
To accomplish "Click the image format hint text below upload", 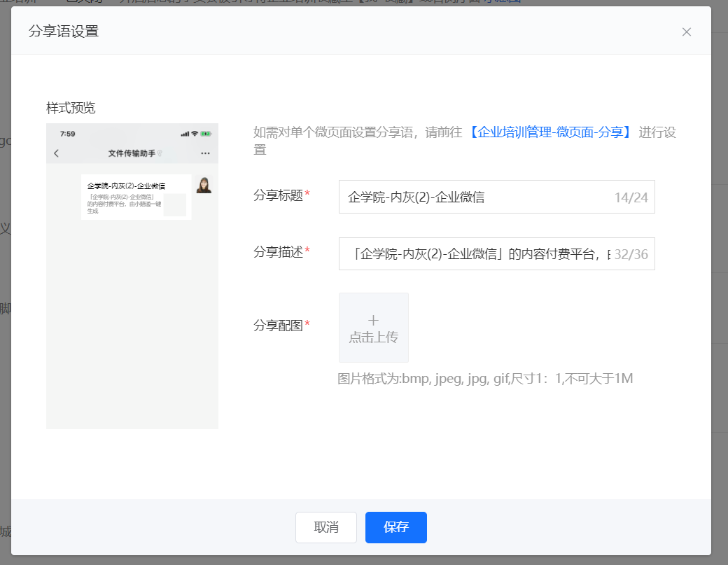I will (485, 378).
